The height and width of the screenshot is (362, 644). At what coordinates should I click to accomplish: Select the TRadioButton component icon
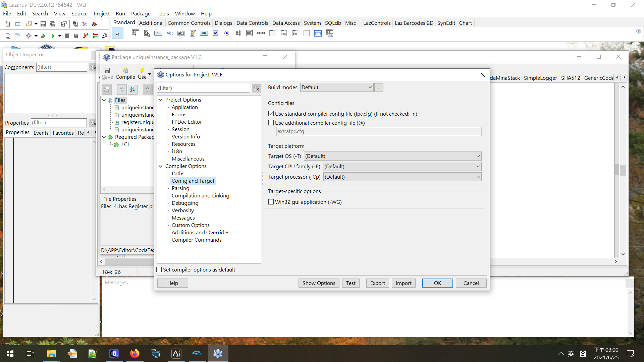226,33
